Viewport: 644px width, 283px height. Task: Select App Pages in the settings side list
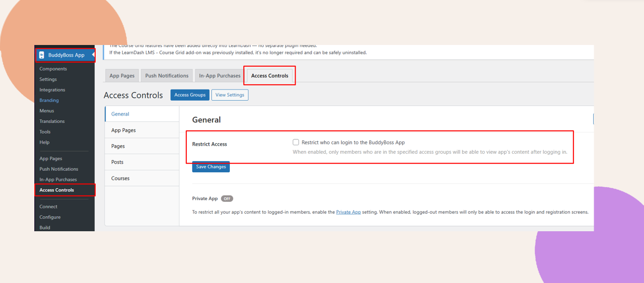pyautogui.click(x=142, y=130)
